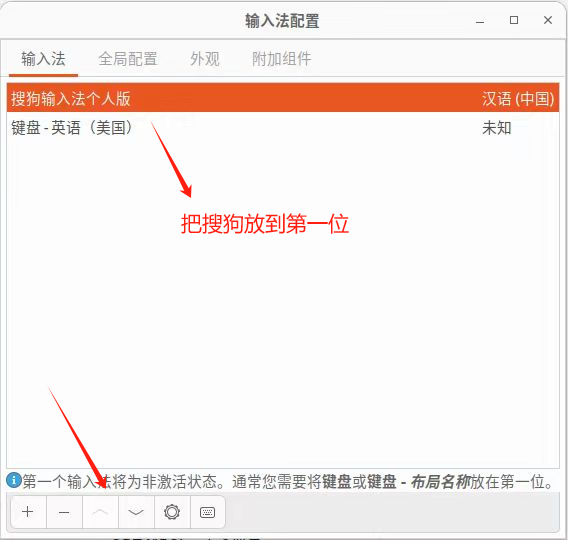
Task: Move selected input method down
Action: (136, 512)
